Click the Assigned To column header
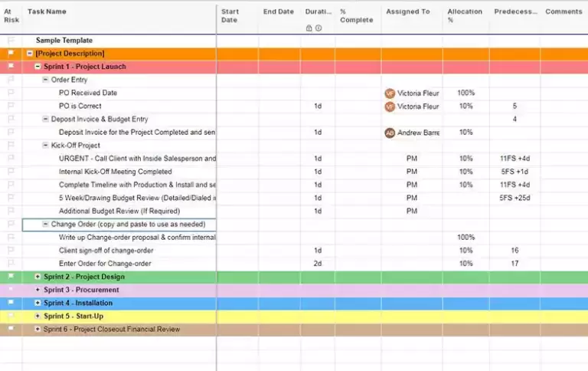This screenshot has width=588, height=371. click(x=407, y=12)
